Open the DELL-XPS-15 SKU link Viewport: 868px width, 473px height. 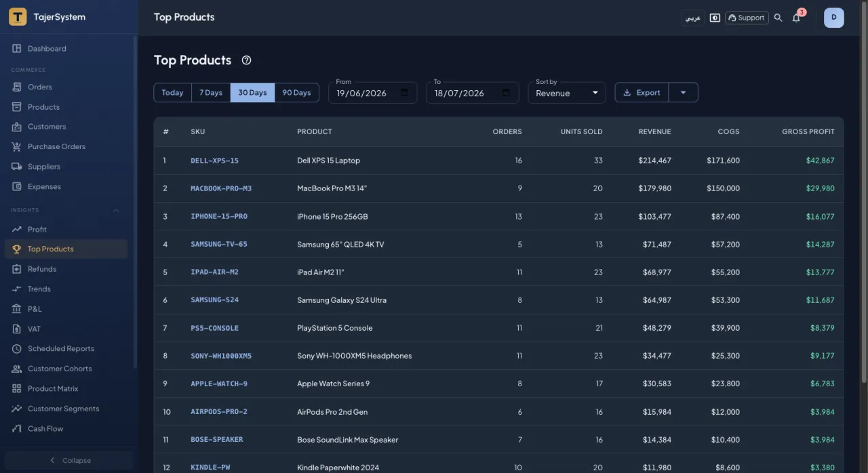(x=214, y=161)
